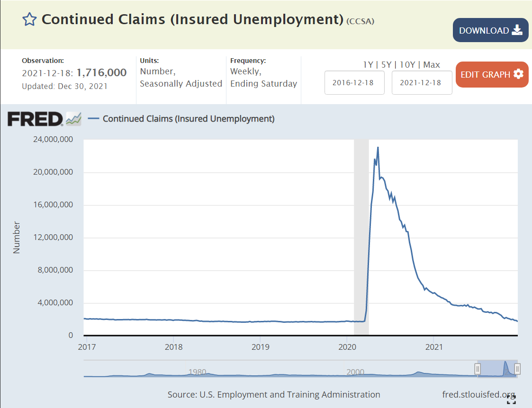Click the FRED chart-line logo icon

click(x=73, y=119)
